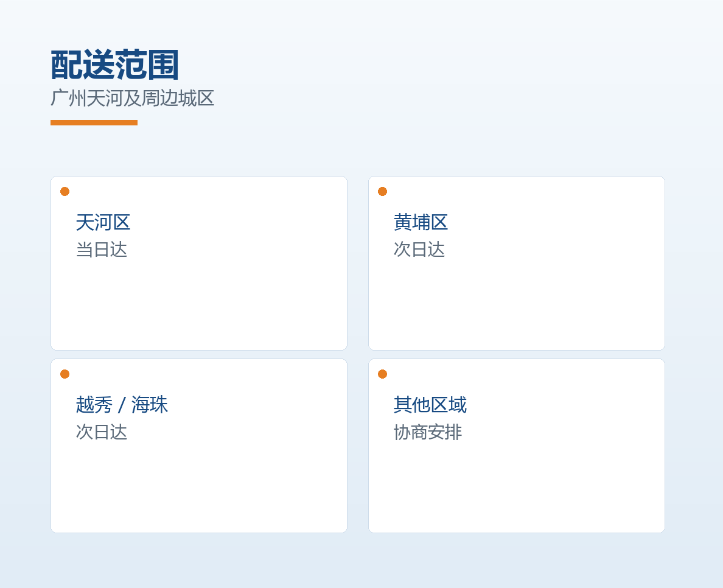This screenshot has height=588, width=723.
Task: Open the 黄埔区 delivery card
Action: tap(517, 263)
